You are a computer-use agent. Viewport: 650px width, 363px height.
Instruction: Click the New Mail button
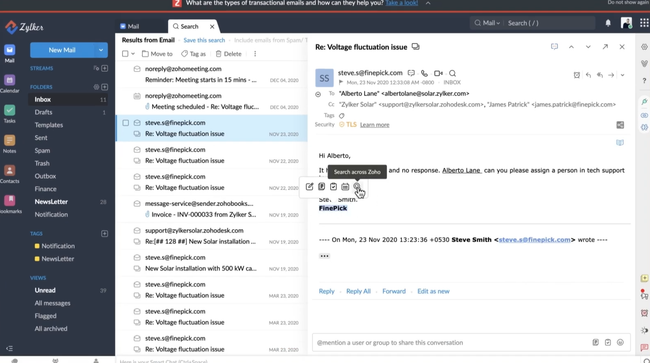pyautogui.click(x=62, y=50)
